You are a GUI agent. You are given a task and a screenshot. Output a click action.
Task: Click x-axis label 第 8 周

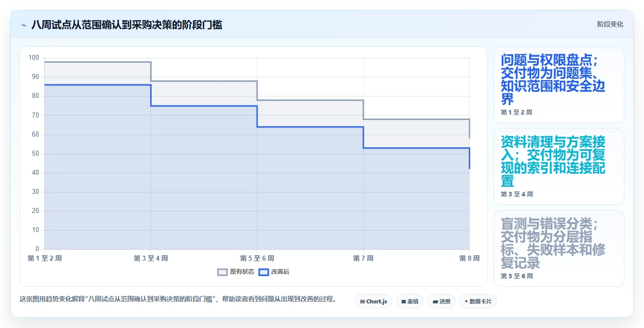click(469, 258)
